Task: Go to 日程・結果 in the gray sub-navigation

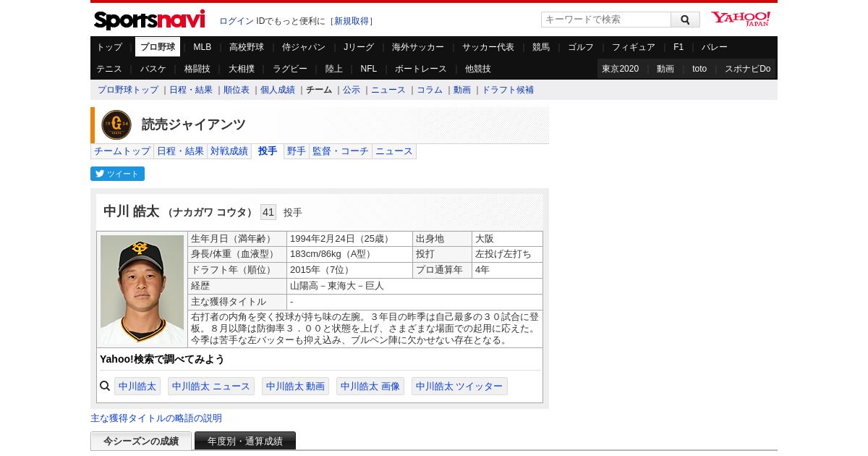Action: click(x=191, y=90)
